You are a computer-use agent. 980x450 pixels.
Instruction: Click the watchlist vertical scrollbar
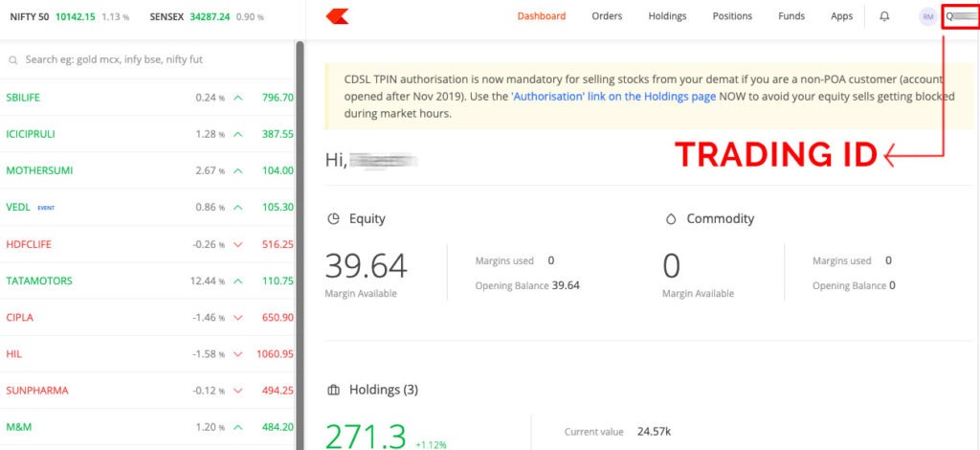(300, 245)
